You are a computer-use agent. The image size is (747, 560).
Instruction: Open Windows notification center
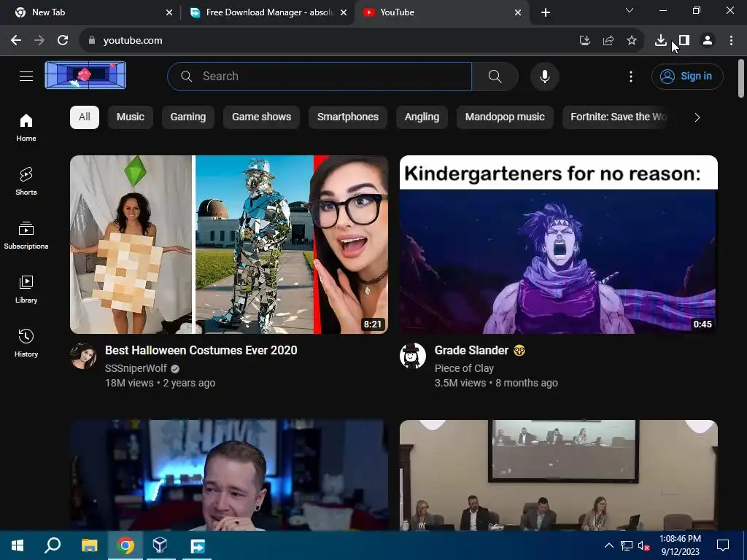click(723, 545)
